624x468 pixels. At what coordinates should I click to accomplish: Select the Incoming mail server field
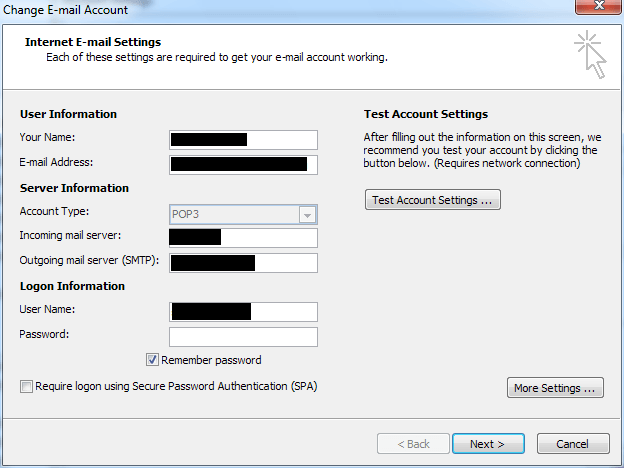pos(243,237)
